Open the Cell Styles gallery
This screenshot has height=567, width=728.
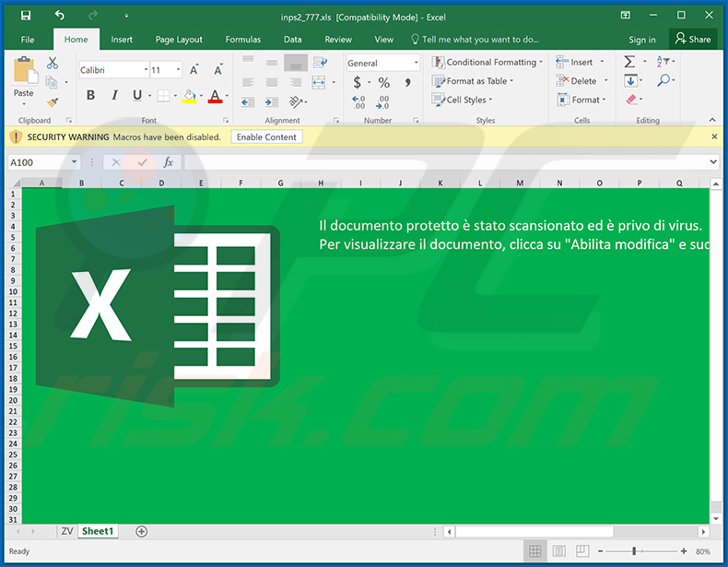(x=462, y=100)
